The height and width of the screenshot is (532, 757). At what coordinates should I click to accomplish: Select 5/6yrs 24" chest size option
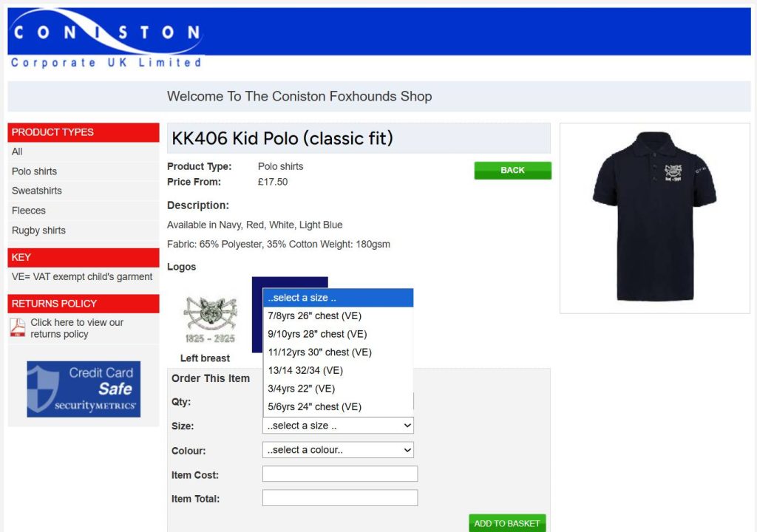(338, 407)
